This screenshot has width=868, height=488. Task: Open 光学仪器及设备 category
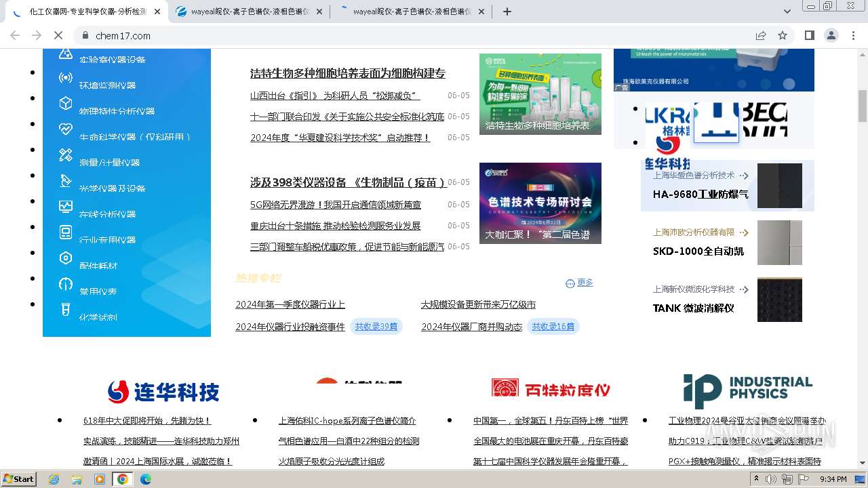[113, 188]
